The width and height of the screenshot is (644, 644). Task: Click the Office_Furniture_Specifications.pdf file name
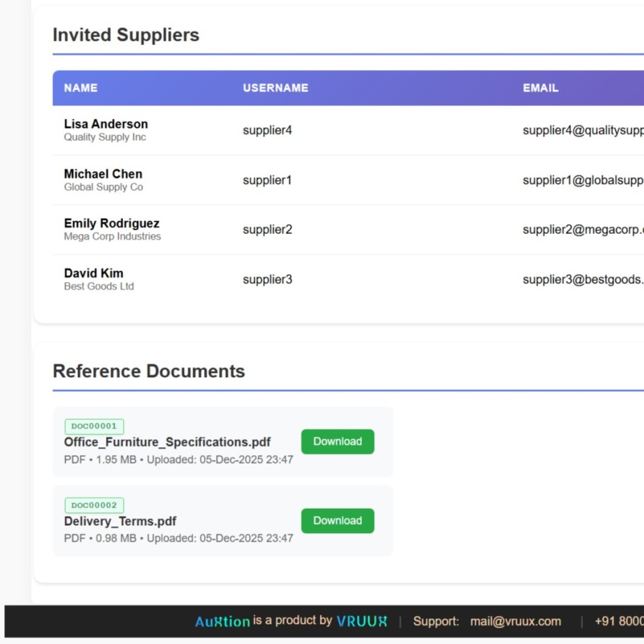(167, 442)
